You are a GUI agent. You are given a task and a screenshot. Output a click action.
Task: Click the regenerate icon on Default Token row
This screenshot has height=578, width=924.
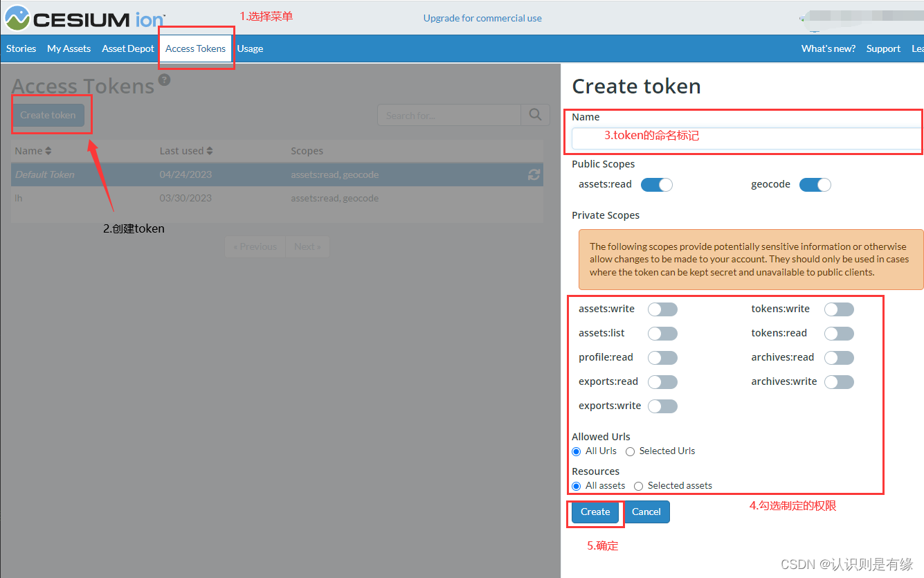pos(534,174)
